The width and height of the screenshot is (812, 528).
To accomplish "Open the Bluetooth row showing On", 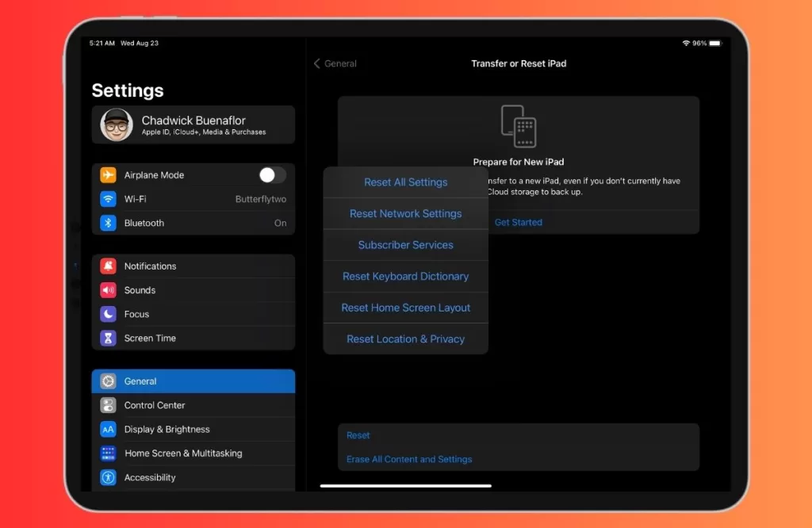I will click(193, 223).
